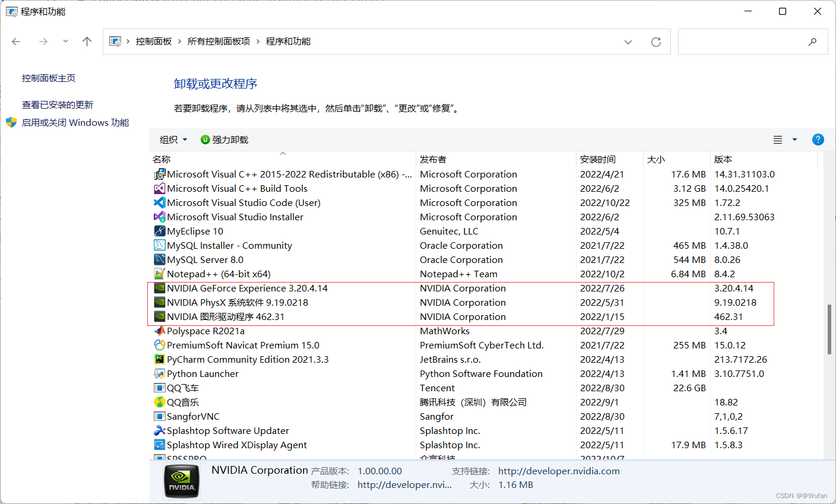Click the Splashtop Wired XDisplay Agent icon

pos(159,445)
